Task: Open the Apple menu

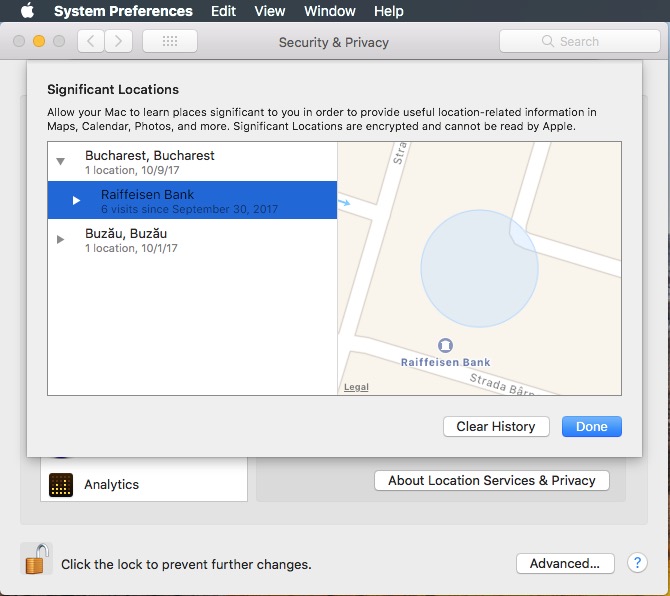Action: click(x=27, y=11)
